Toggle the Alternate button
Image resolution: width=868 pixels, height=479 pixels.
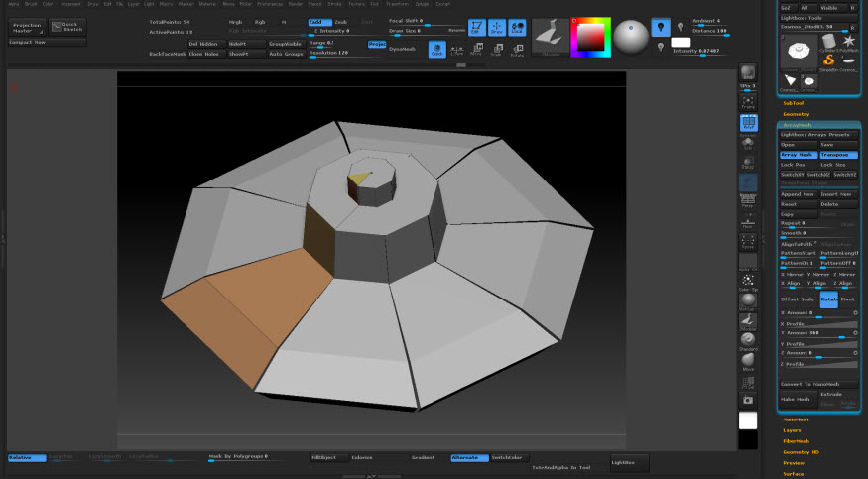tap(469, 457)
